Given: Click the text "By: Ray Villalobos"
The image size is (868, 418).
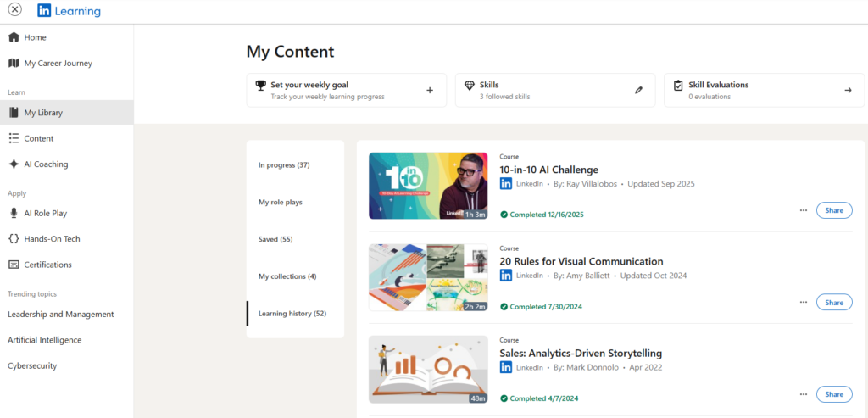Looking at the screenshot, I should 585,184.
